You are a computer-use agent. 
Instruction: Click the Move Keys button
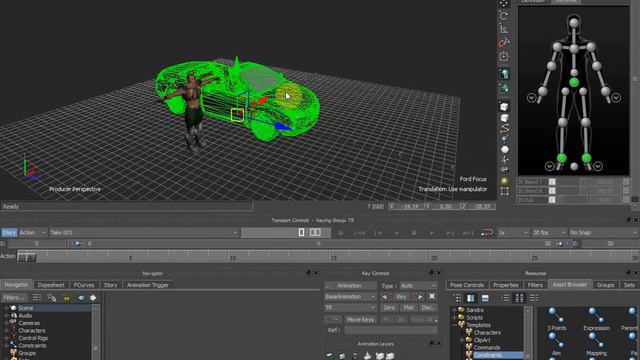(360, 319)
